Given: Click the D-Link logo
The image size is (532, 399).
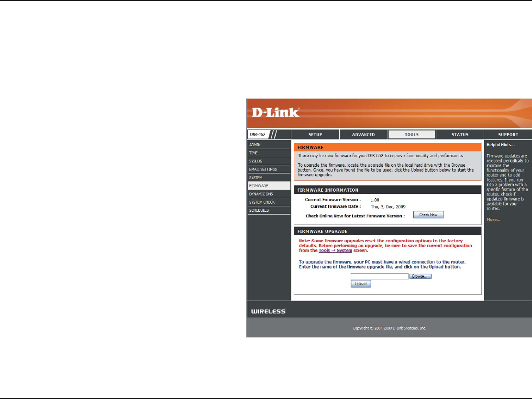Looking at the screenshot, I should 276,113.
